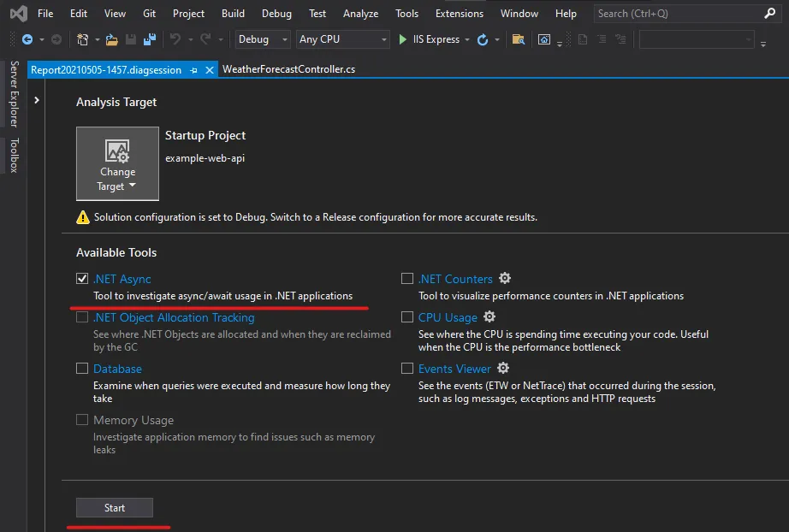The image size is (789, 532).
Task: Open the Edit menu
Action: [79, 14]
